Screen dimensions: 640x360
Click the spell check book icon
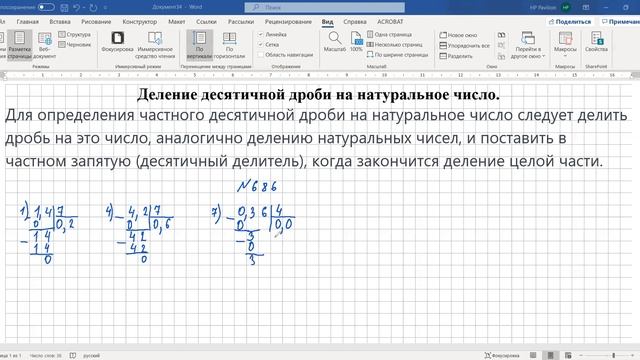(x=73, y=356)
